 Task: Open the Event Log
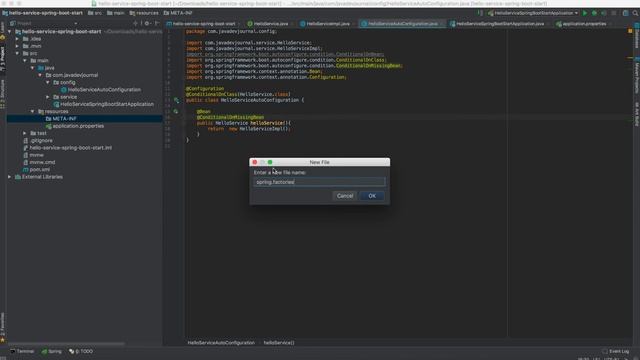(616, 351)
